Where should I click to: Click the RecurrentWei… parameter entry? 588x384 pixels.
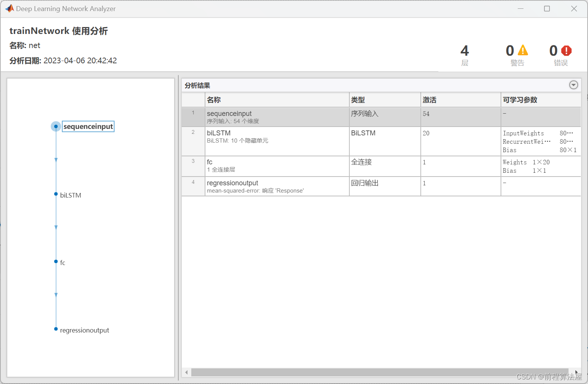(538, 141)
